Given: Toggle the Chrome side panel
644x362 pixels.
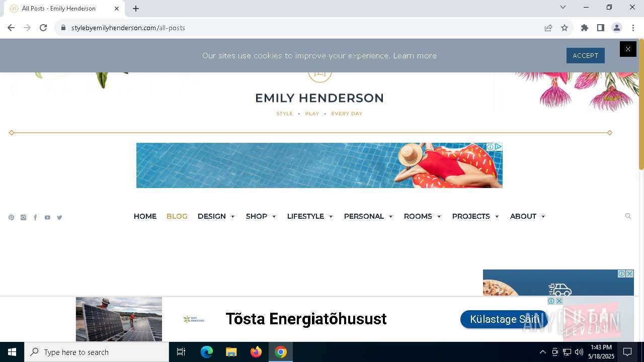Looking at the screenshot, I should pos(601,28).
